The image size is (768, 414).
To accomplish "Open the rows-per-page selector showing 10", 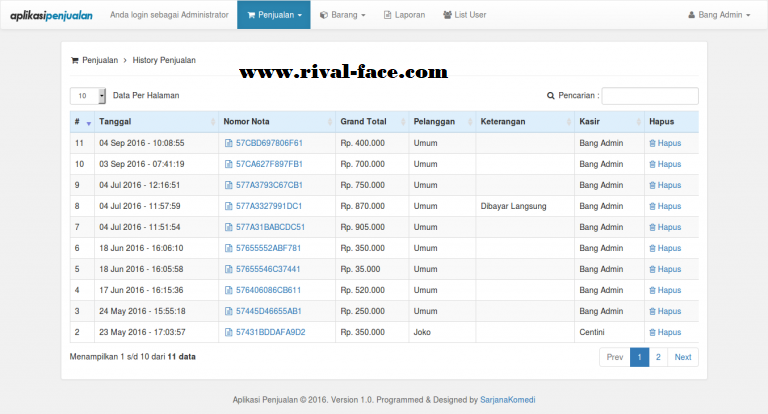I will 88,96.
